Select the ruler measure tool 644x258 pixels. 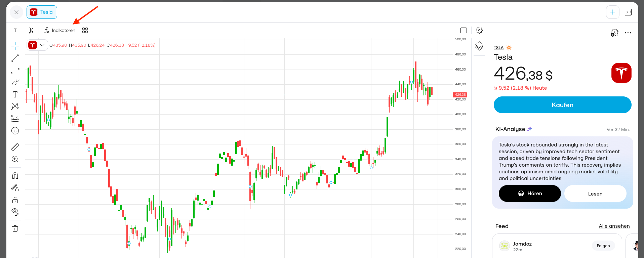click(15, 147)
